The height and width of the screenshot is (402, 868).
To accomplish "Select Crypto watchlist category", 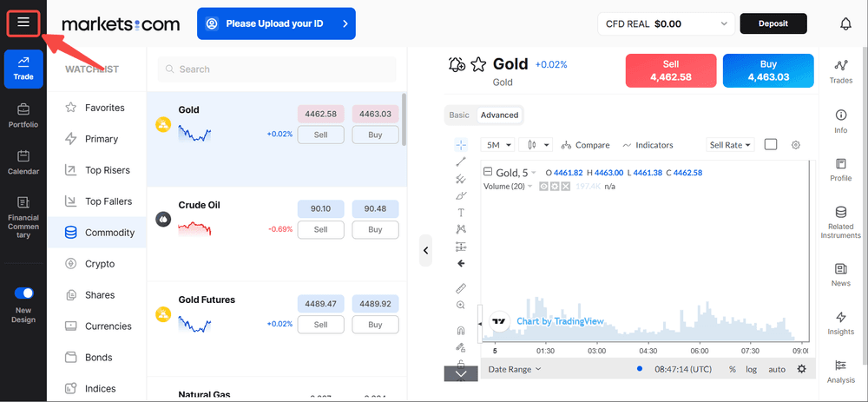I will click(97, 264).
